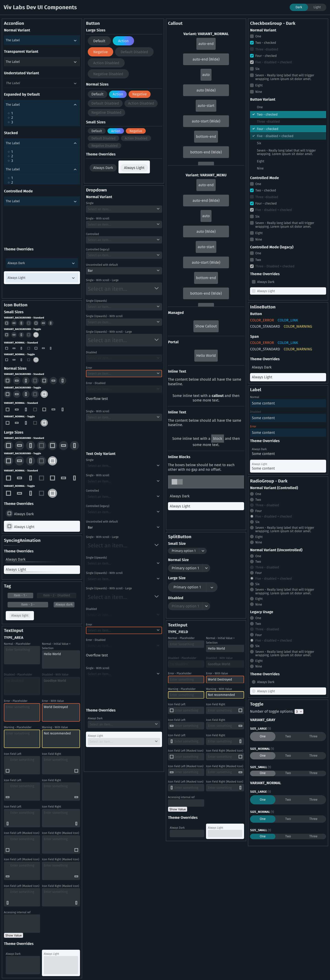
Task: Click the Large Sizes 'Negative' button
Action: point(100,52)
